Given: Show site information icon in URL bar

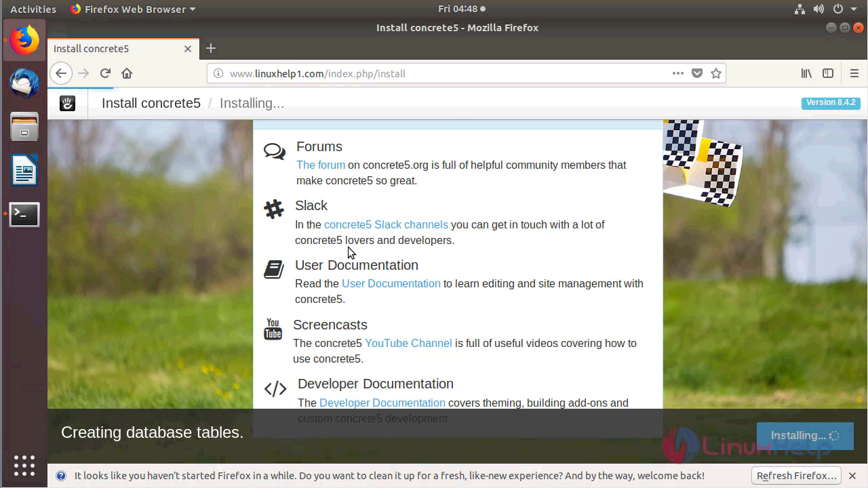Looking at the screenshot, I should (218, 73).
